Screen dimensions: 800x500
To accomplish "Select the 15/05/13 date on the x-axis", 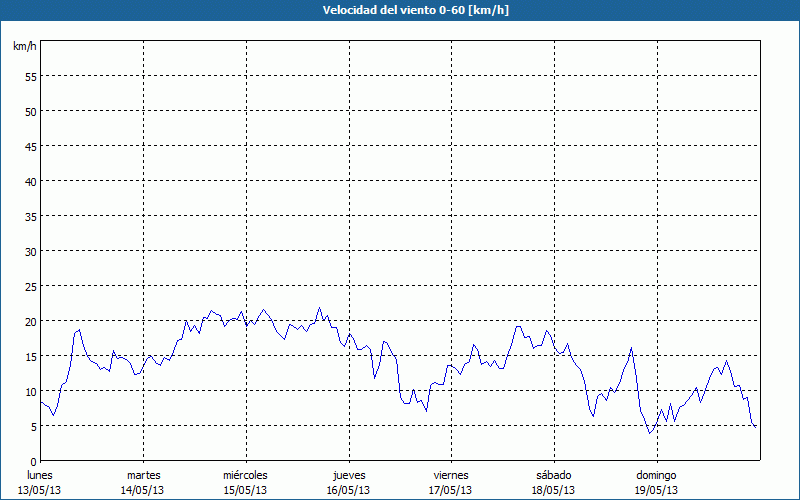I will (245, 490).
